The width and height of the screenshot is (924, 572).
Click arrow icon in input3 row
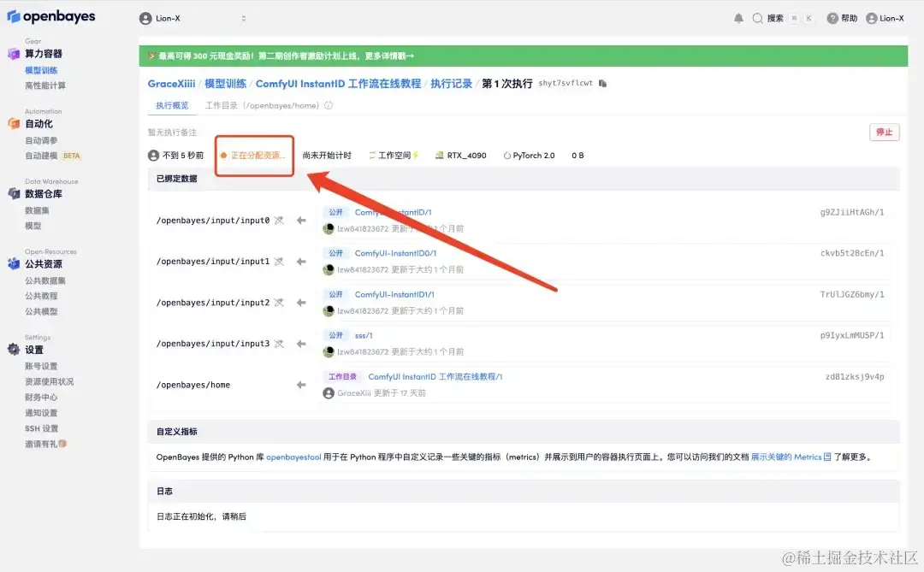point(301,344)
